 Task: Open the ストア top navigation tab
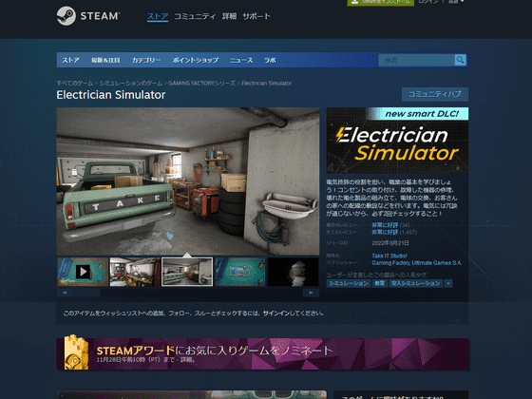[158, 16]
